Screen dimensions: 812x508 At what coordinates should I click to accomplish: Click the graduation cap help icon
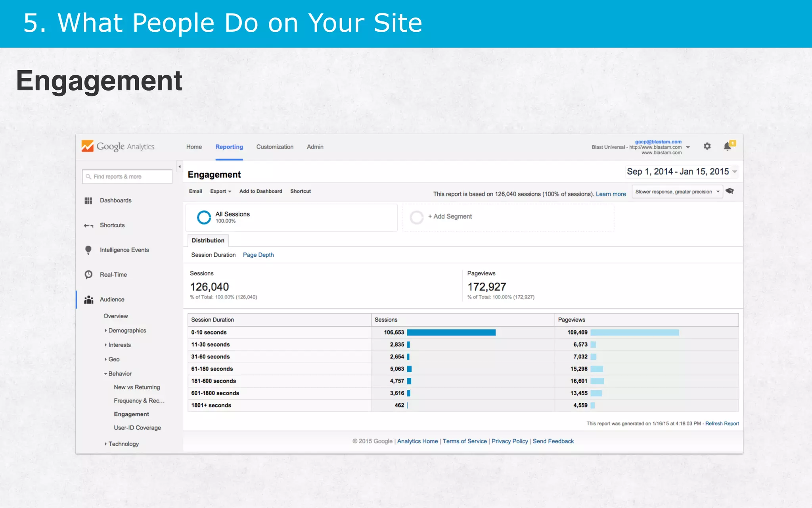click(x=730, y=191)
